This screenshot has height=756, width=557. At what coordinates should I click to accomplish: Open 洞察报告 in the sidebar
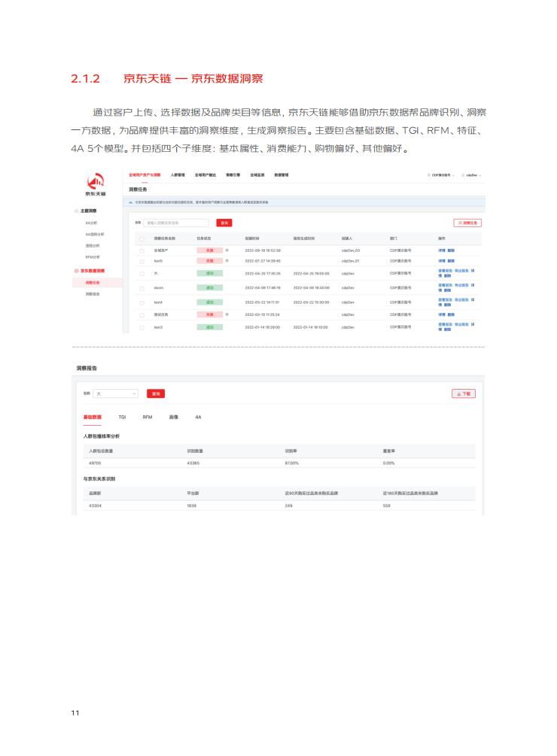pos(93,294)
